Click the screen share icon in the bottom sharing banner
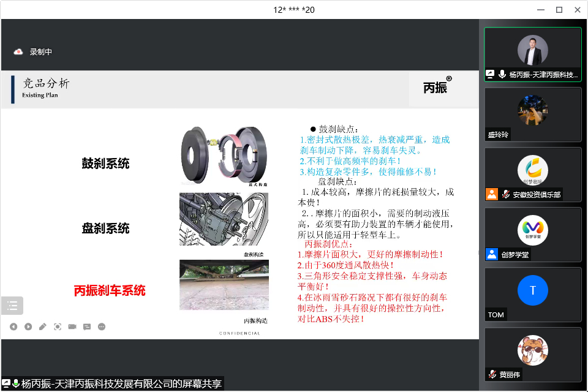The height and width of the screenshot is (392, 588). pyautogui.click(x=6, y=383)
